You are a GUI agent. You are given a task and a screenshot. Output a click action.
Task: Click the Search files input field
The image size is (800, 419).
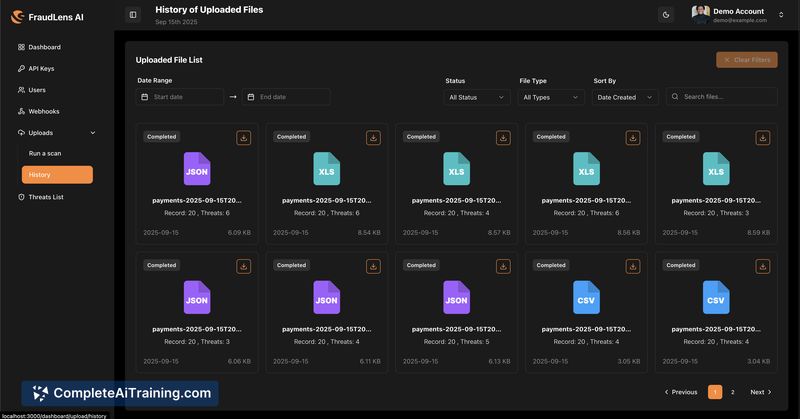coord(721,96)
